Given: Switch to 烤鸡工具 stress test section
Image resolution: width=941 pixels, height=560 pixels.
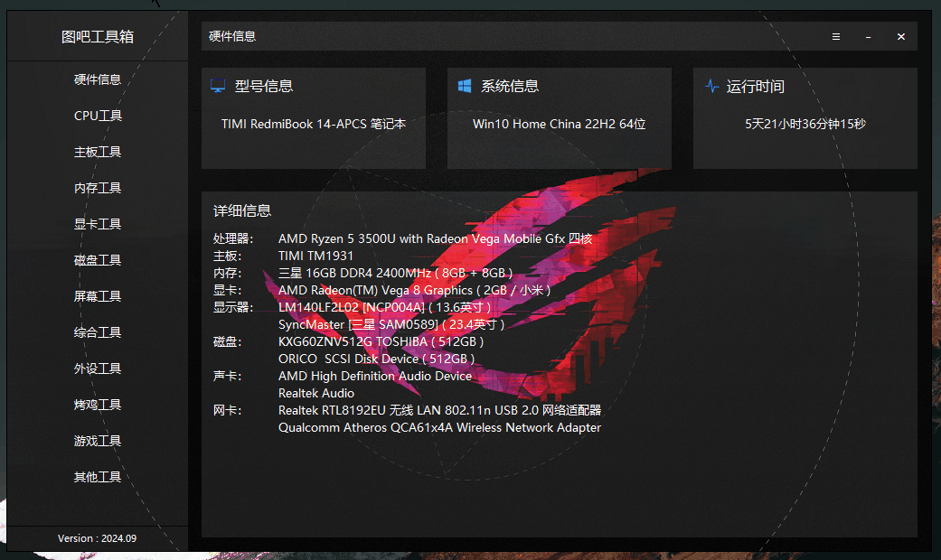Looking at the screenshot, I should click(x=98, y=405).
